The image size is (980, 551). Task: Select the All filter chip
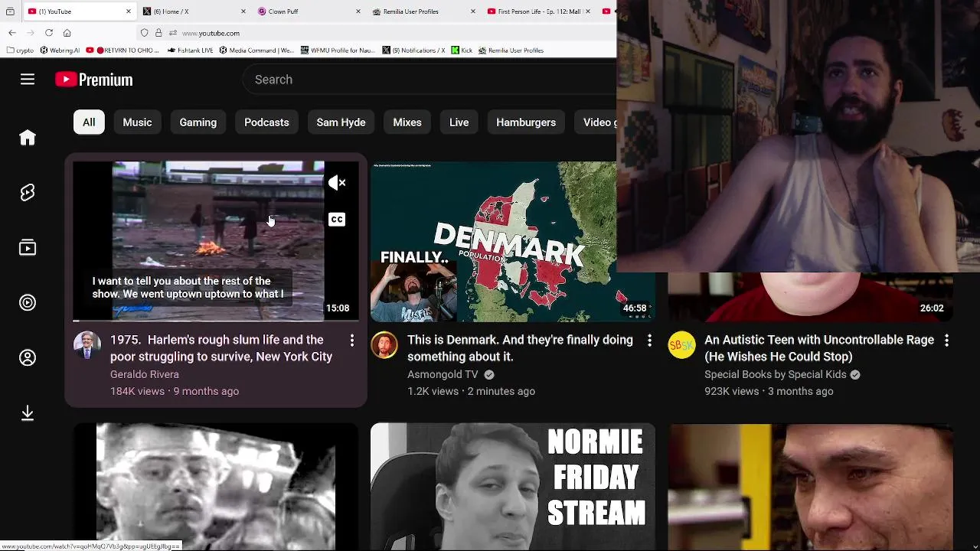[x=89, y=122]
